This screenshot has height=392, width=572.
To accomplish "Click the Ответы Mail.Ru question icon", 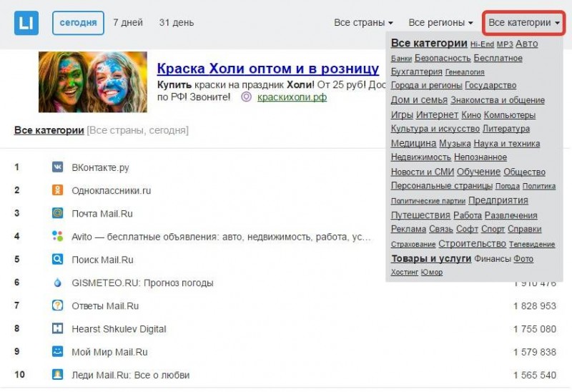I will 57,305.
